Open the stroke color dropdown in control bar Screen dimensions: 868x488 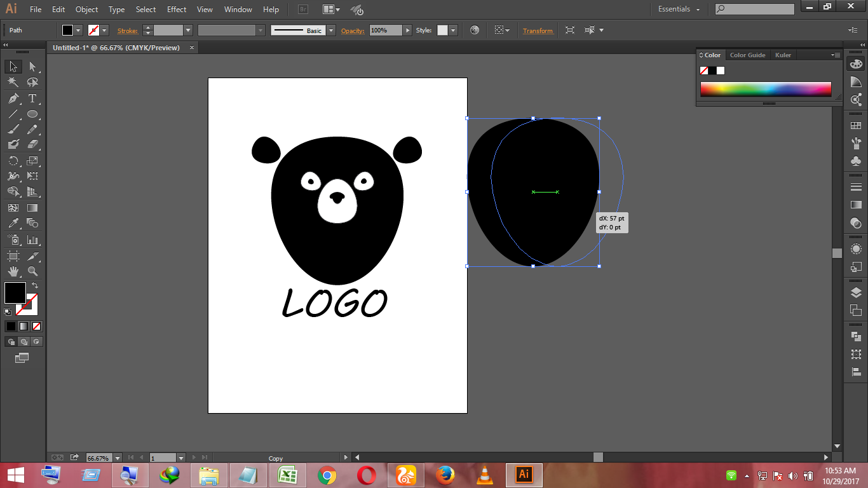(x=104, y=30)
